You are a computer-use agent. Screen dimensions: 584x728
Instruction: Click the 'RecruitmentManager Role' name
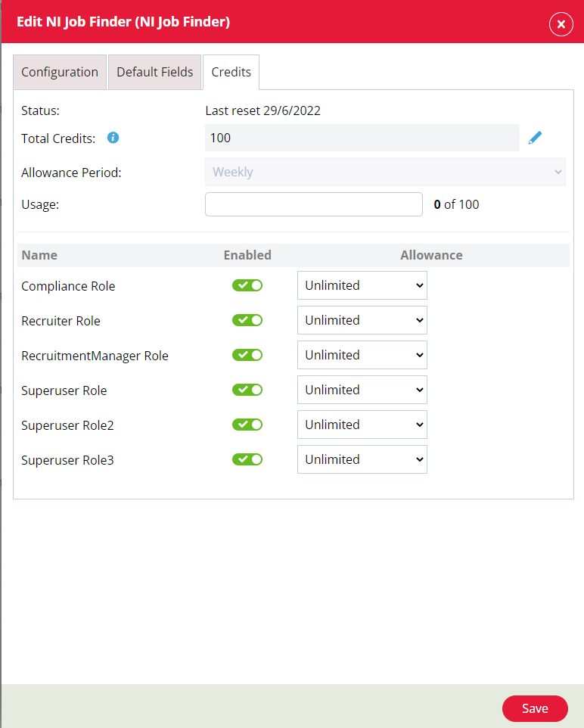pos(95,356)
